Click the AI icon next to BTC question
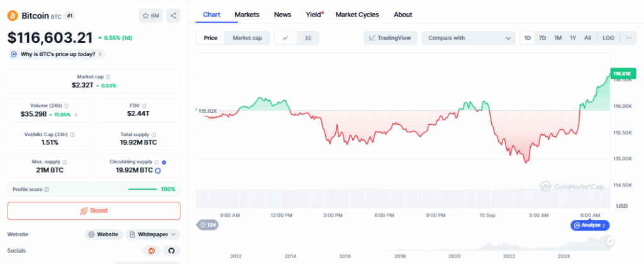The image size is (644, 264). tap(14, 54)
